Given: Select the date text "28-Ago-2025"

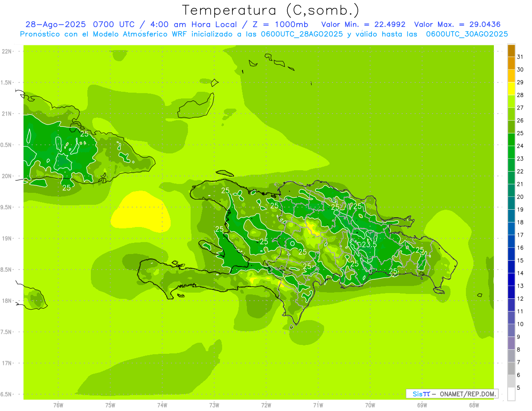Looking at the screenshot, I should coord(56,24).
